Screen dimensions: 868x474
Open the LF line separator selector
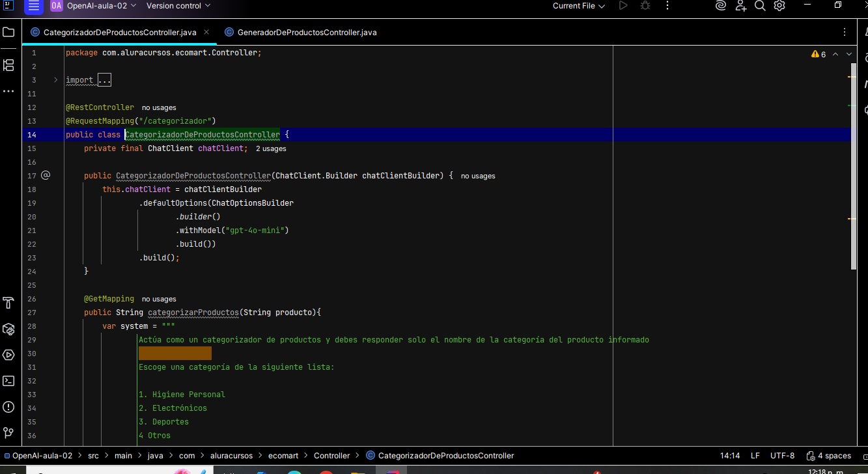click(x=755, y=456)
